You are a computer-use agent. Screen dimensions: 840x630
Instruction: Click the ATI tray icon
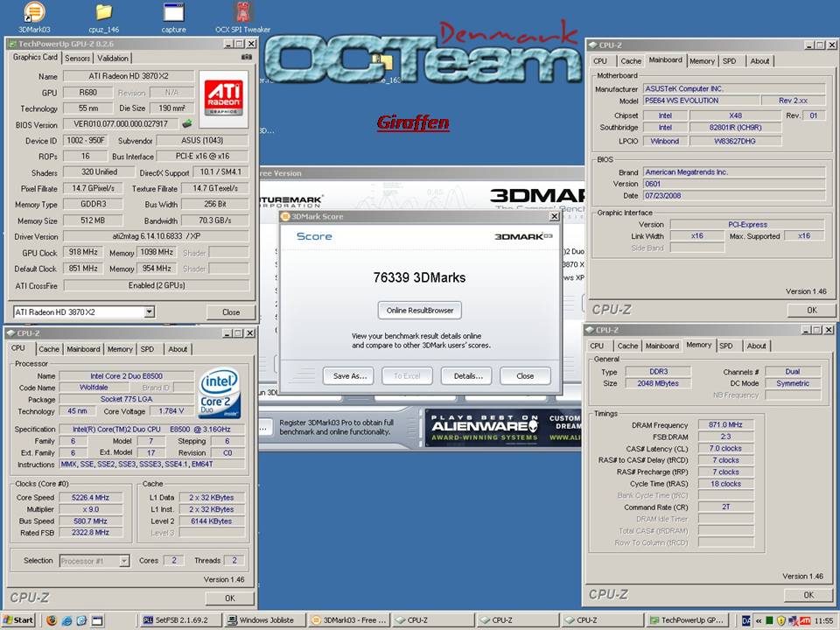[805, 620]
